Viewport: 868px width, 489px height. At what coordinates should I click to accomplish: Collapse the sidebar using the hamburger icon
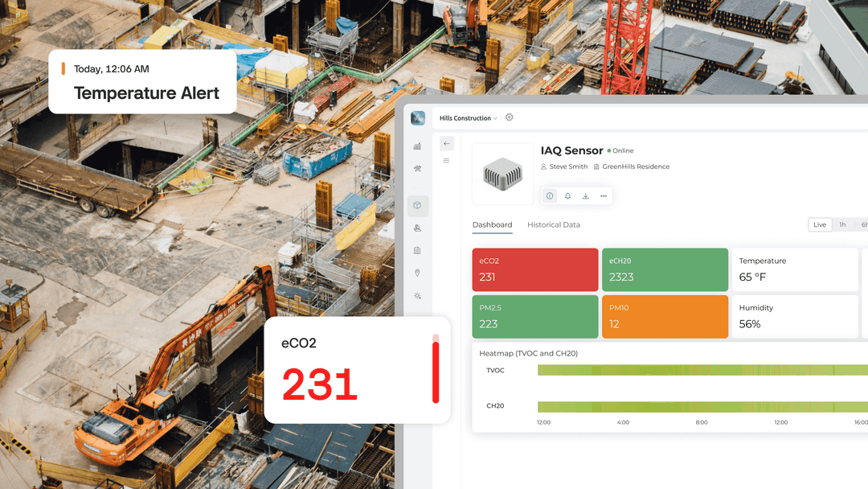coord(447,160)
